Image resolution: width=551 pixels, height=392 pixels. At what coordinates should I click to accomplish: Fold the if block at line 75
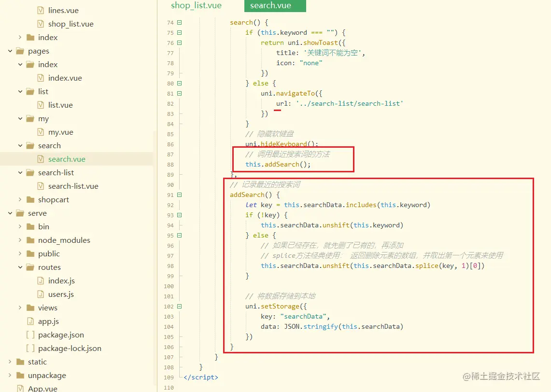pos(180,33)
